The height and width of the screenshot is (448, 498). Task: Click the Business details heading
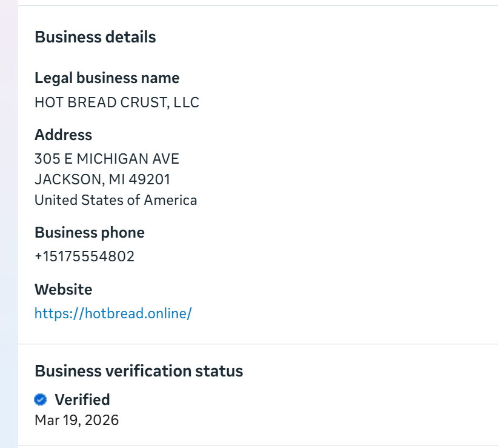coord(95,37)
